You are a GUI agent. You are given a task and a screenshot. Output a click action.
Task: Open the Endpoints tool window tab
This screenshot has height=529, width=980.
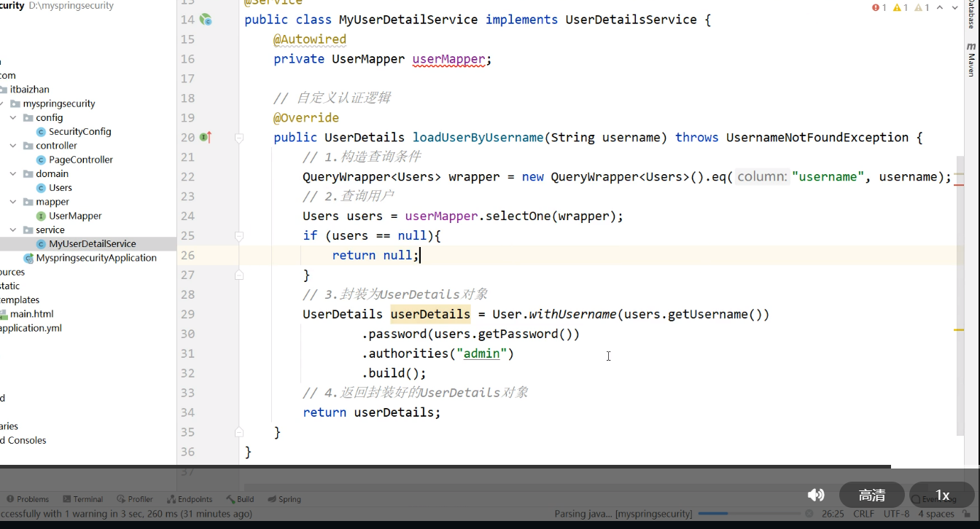pos(190,499)
